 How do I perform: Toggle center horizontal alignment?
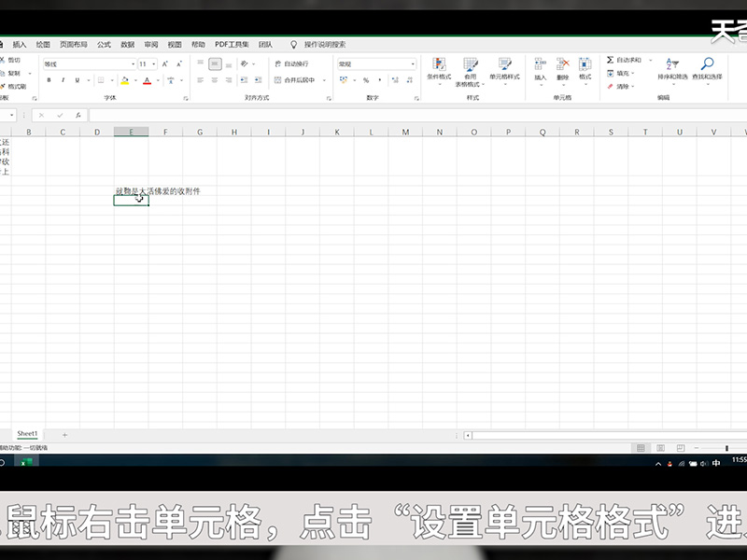215,80
